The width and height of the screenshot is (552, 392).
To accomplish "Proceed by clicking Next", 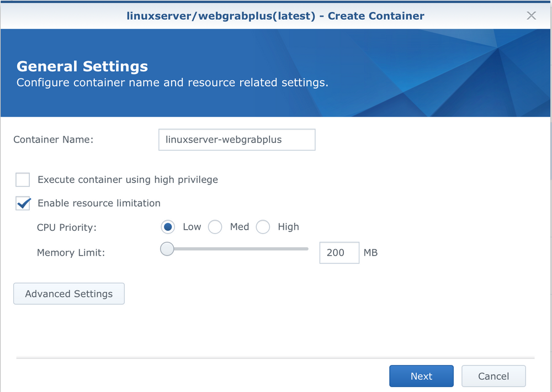I will (421, 375).
